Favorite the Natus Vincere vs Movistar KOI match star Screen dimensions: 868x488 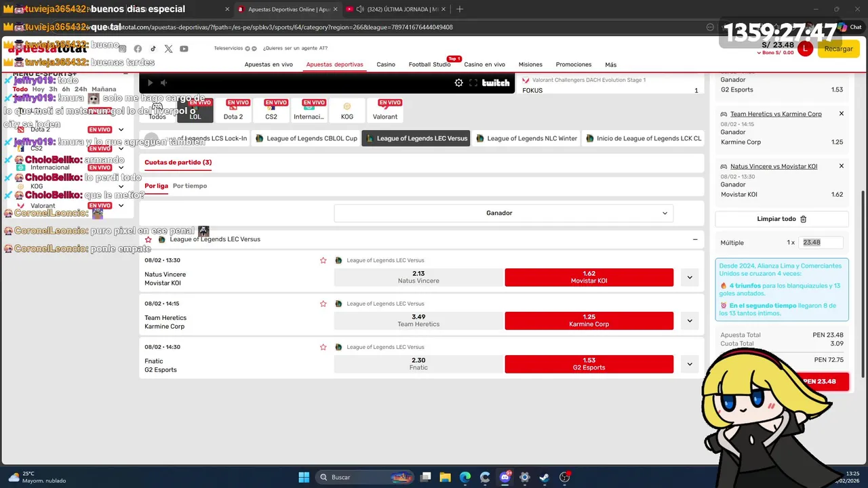point(323,260)
